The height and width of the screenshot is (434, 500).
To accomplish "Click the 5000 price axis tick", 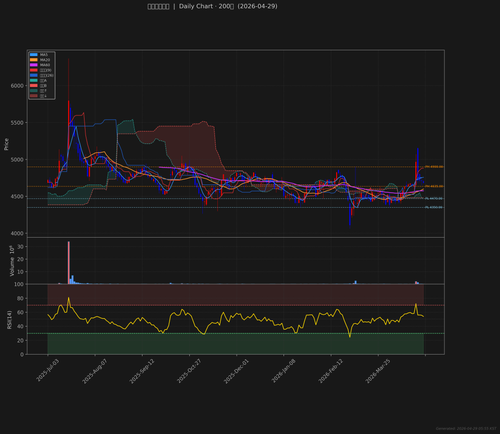I will tap(17, 160).
